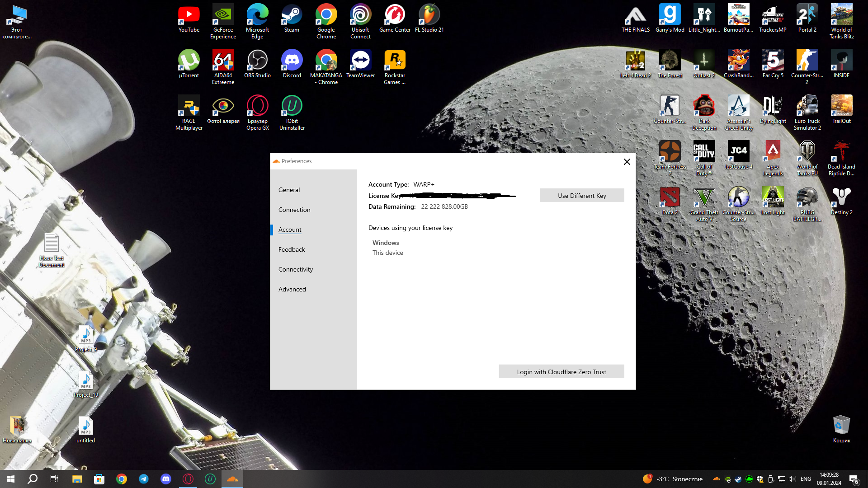The image size is (868, 488).
Task: Open the Windows Start menu
Action: point(11,479)
